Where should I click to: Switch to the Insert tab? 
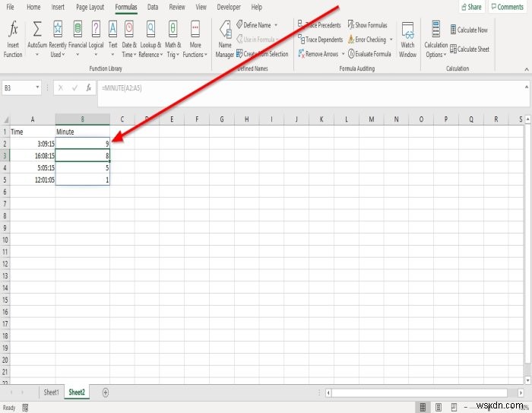coord(58,7)
